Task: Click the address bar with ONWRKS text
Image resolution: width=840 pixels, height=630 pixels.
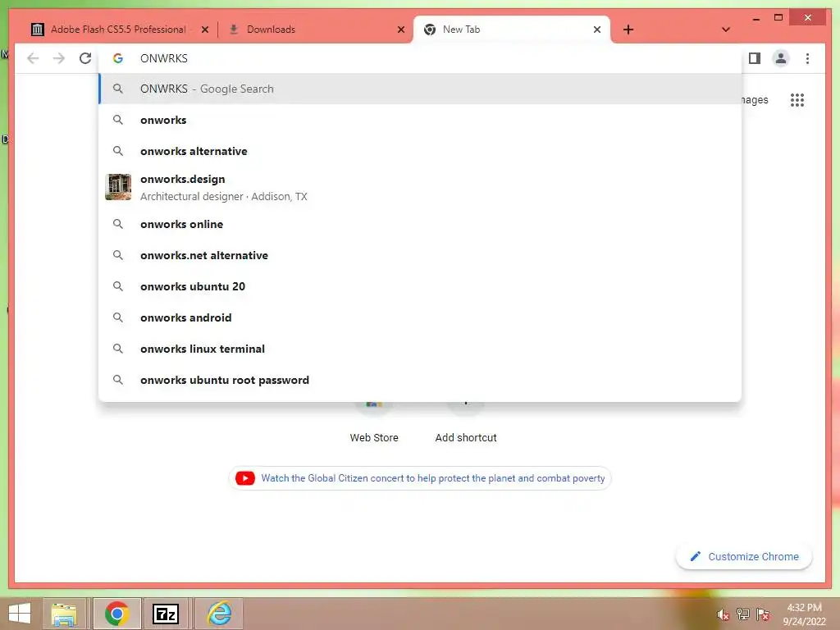Action: [x=421, y=58]
